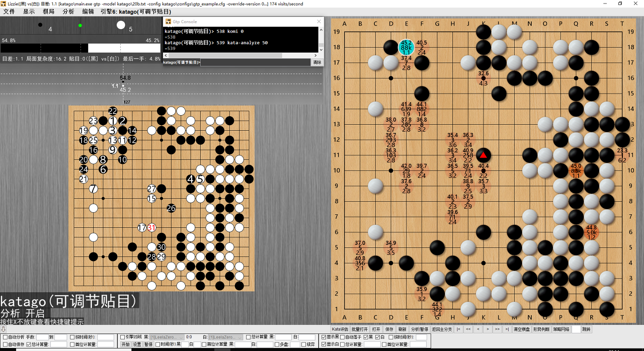
Task: Click 暂停 in engine battle panel
Action: tap(148, 344)
